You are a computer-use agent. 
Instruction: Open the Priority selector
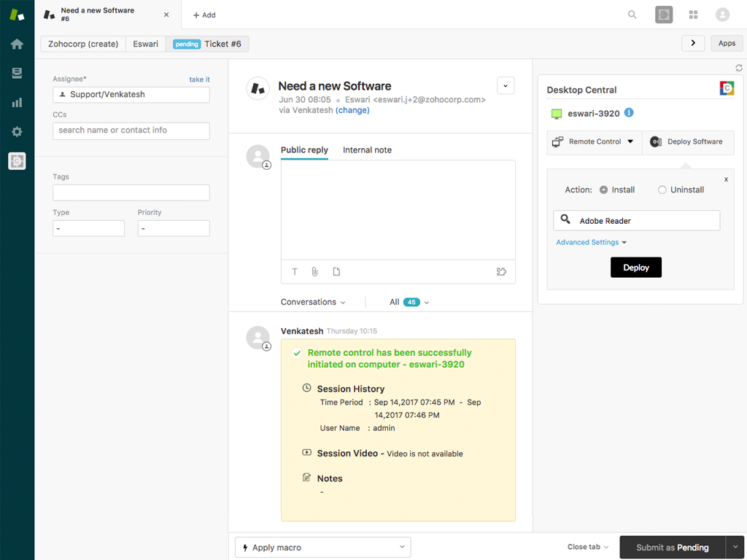[173, 228]
